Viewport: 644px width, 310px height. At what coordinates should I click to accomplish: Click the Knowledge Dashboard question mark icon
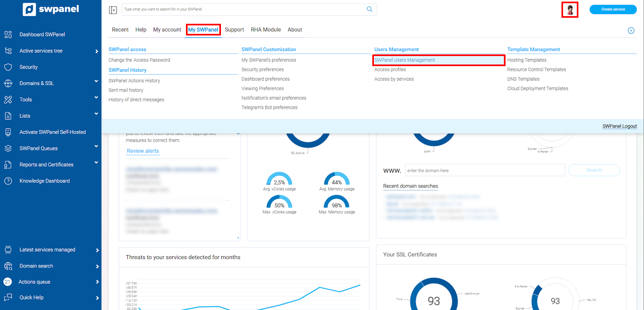tap(8, 181)
